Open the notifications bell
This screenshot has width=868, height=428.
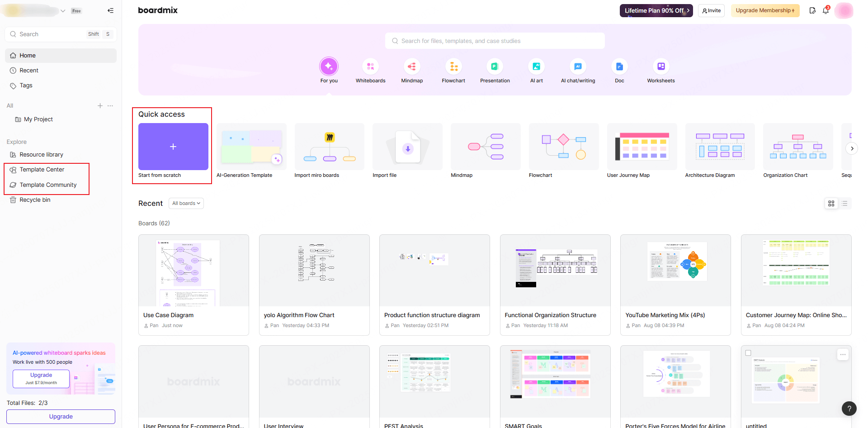point(826,10)
